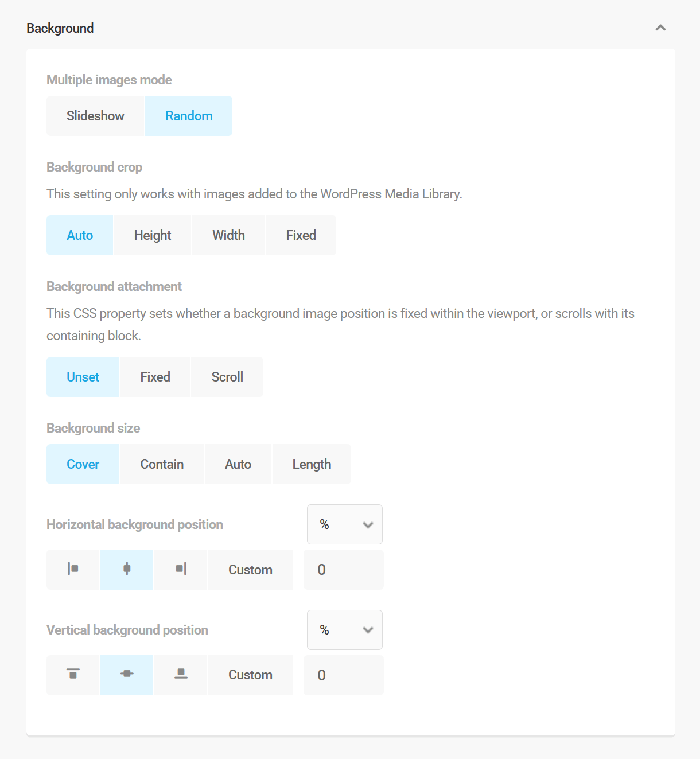Select Length background size option

click(312, 464)
